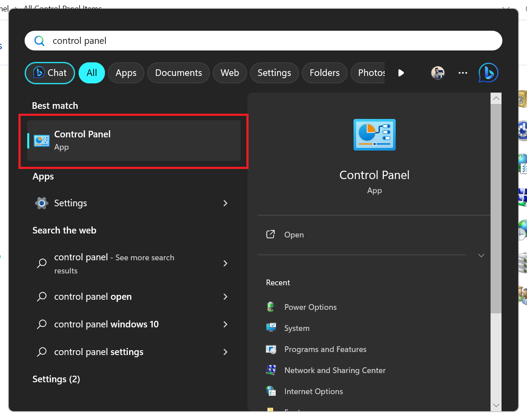Click the Open external-link icon
The width and height of the screenshot is (527, 420).
pos(271,234)
